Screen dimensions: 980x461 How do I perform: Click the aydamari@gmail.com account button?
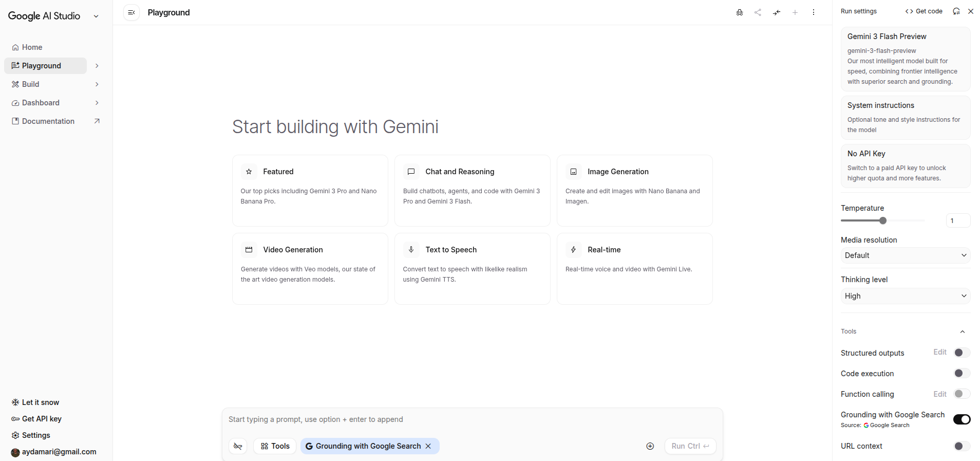click(54, 452)
